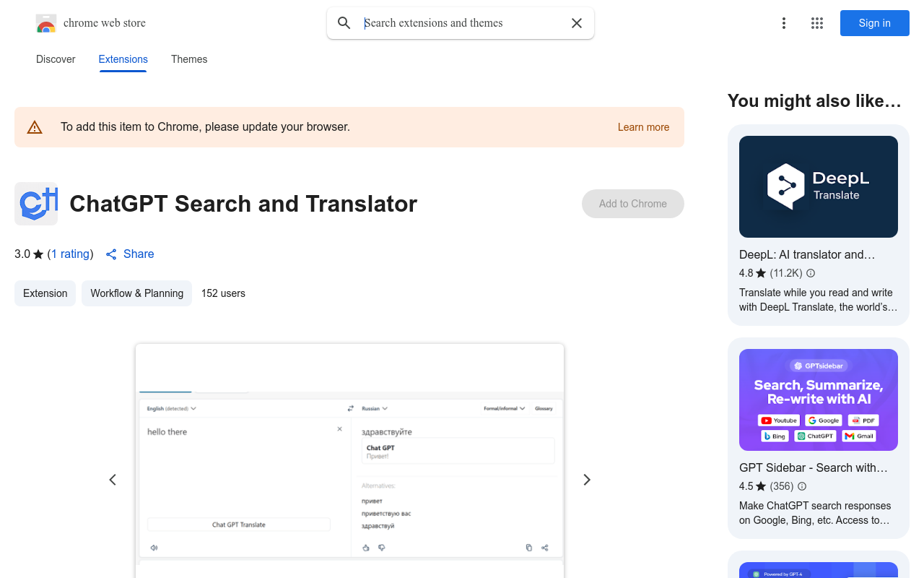Viewport: 924px width, 578px height.
Task: Click the extension screenshot preview image
Action: tap(349, 460)
